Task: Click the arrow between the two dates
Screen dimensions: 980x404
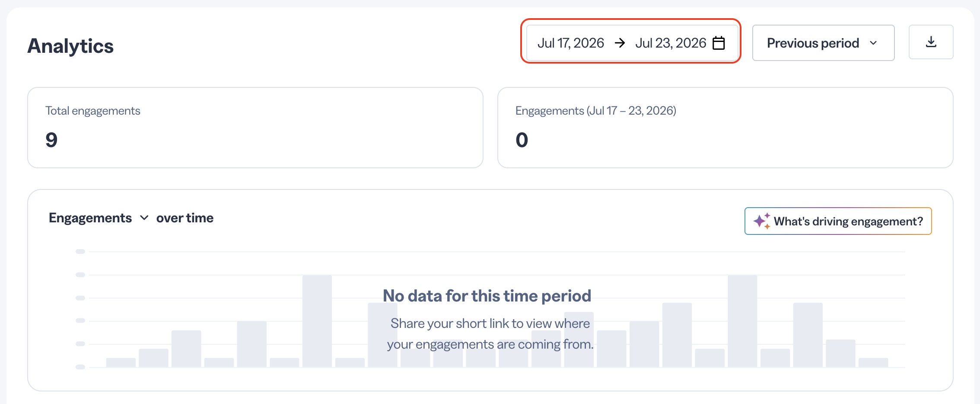Action: point(620,43)
